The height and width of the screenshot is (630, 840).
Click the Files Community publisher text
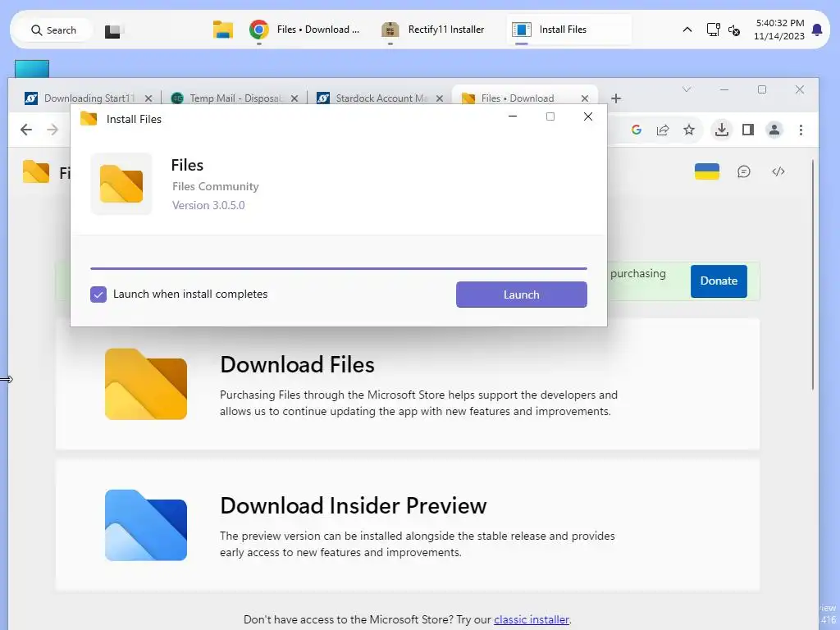(216, 186)
